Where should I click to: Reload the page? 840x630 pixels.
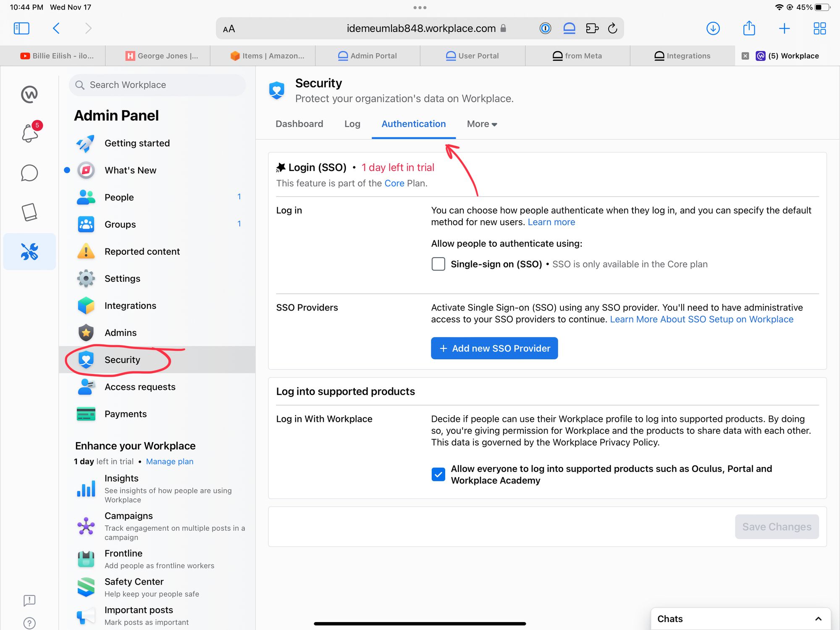(x=613, y=28)
